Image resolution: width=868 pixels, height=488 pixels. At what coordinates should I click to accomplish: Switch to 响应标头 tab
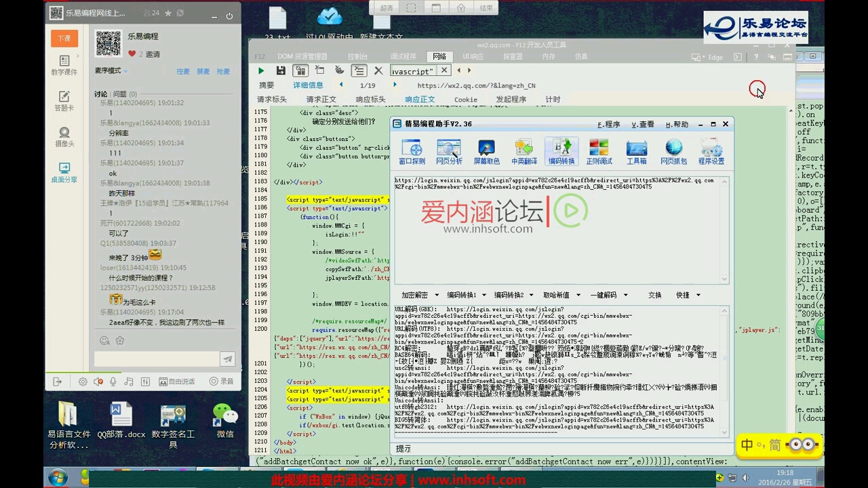click(370, 99)
